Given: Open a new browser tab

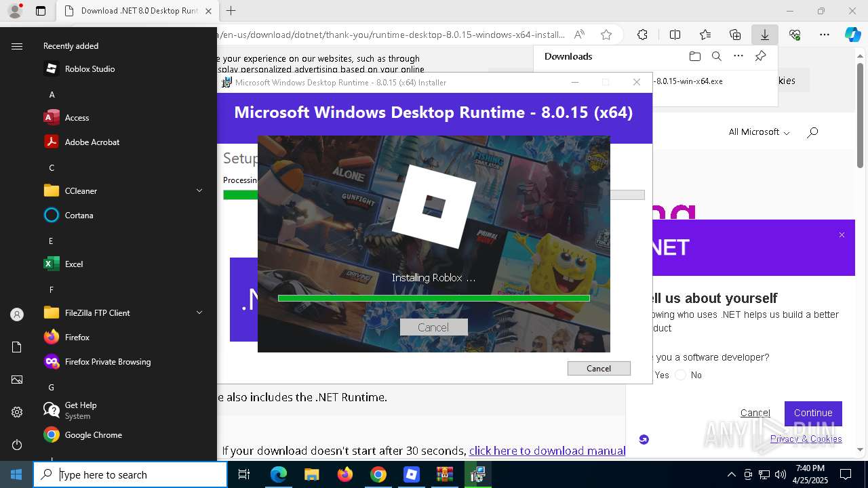Looking at the screenshot, I should 231,11.
